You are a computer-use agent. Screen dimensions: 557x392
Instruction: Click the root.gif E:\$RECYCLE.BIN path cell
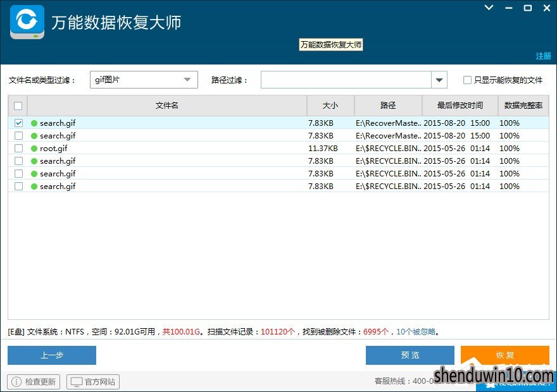coord(388,149)
